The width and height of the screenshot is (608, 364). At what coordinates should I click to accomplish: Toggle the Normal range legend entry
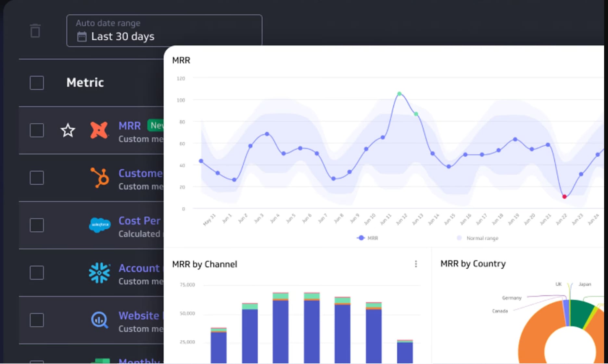(x=478, y=238)
